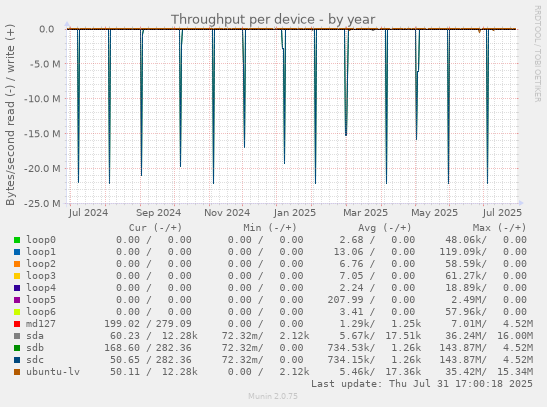Image resolution: width=547 pixels, height=407 pixels.
Task: Click the 'Min (-/+)' column header
Action: [270, 228]
